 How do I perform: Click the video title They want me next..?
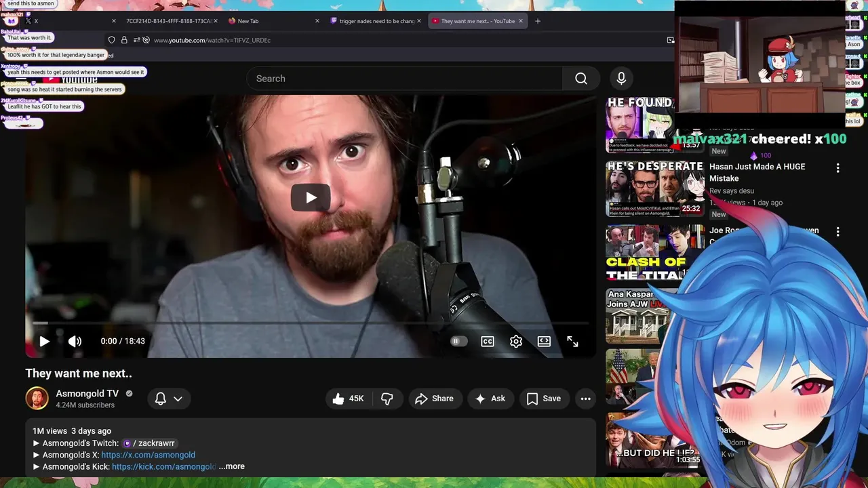pos(79,373)
